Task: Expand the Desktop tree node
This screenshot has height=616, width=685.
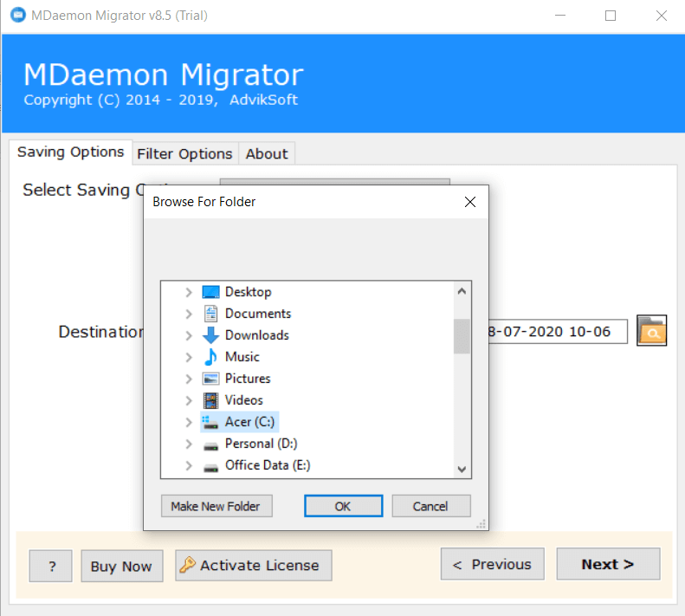Action: tap(188, 292)
